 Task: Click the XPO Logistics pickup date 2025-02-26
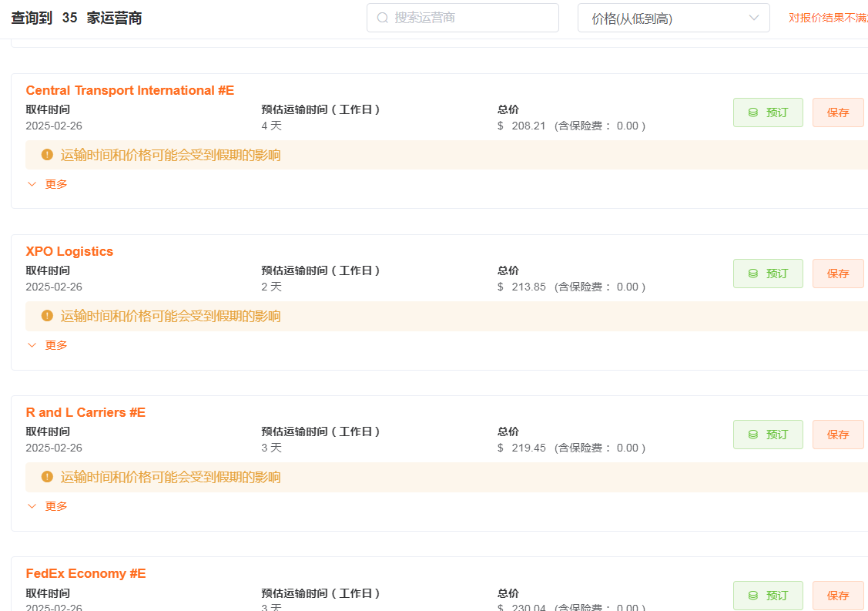(x=54, y=287)
